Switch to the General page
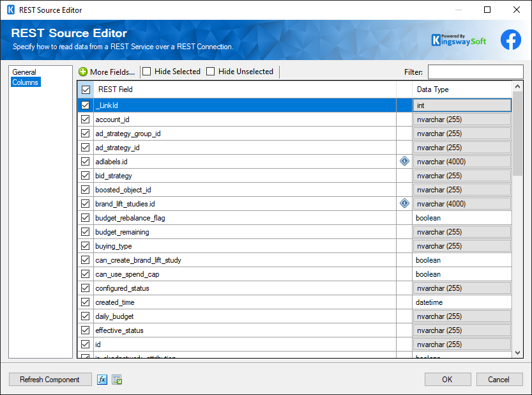 point(24,72)
